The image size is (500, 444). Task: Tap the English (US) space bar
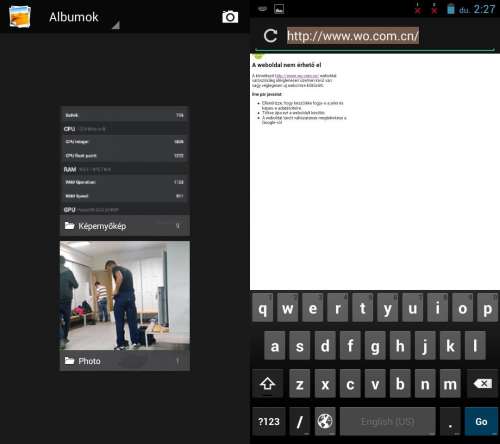coord(388,421)
